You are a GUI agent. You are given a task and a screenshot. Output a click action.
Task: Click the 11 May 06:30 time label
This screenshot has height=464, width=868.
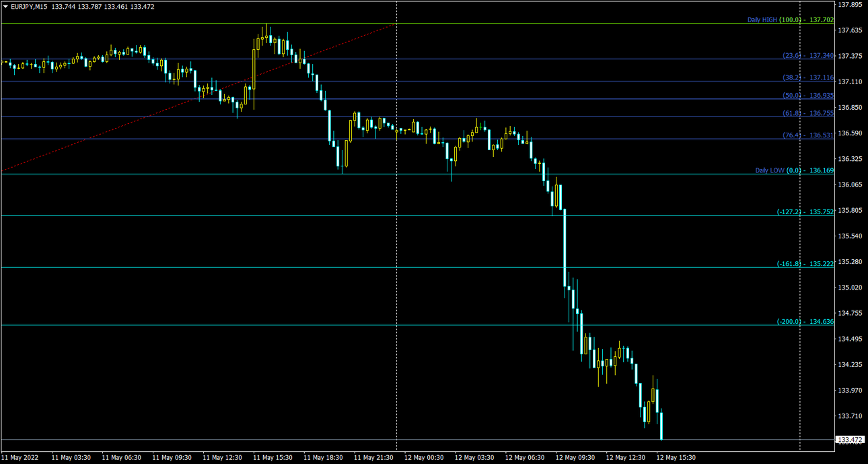click(121, 457)
